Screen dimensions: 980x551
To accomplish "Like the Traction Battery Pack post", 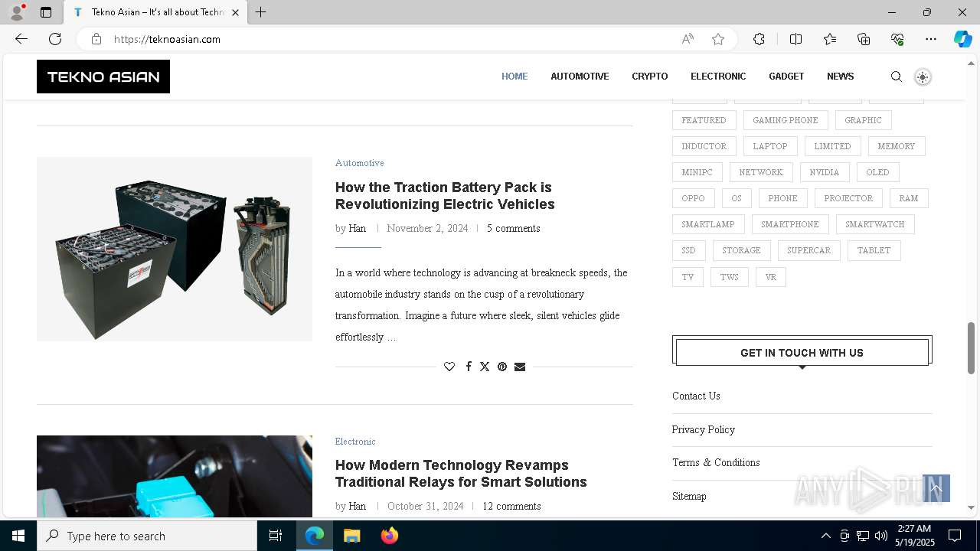I will point(449,367).
